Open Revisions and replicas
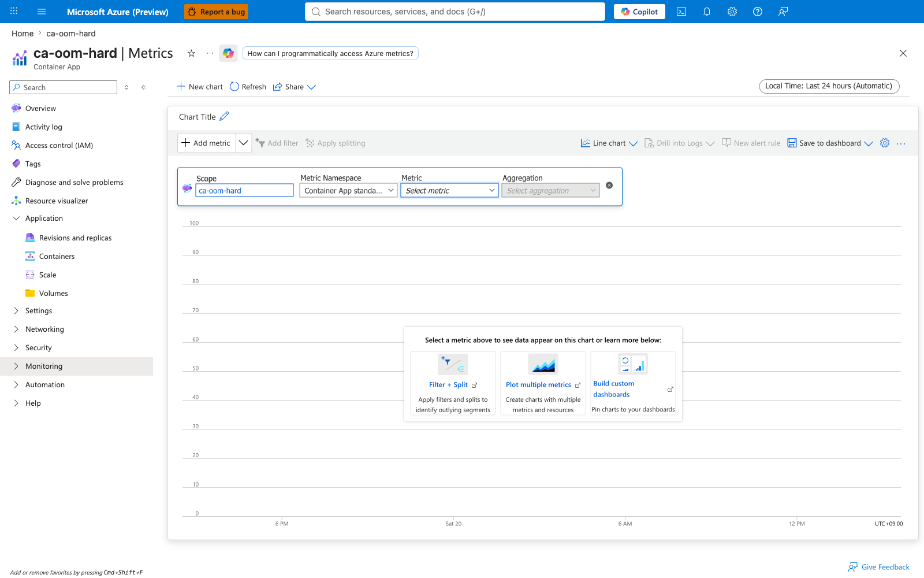924x578 pixels. 75,238
